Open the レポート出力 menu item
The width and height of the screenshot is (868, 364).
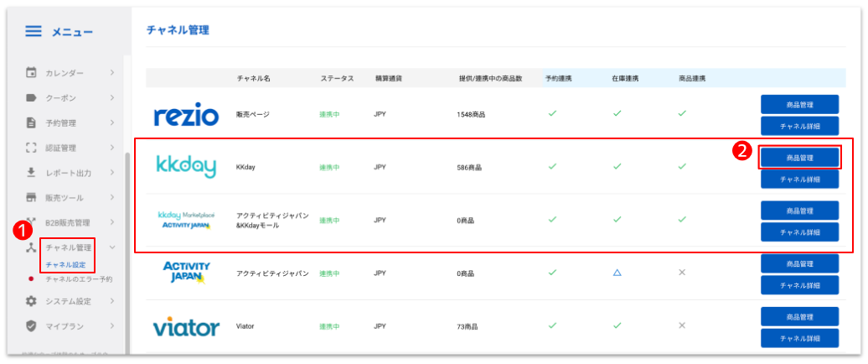[70, 173]
